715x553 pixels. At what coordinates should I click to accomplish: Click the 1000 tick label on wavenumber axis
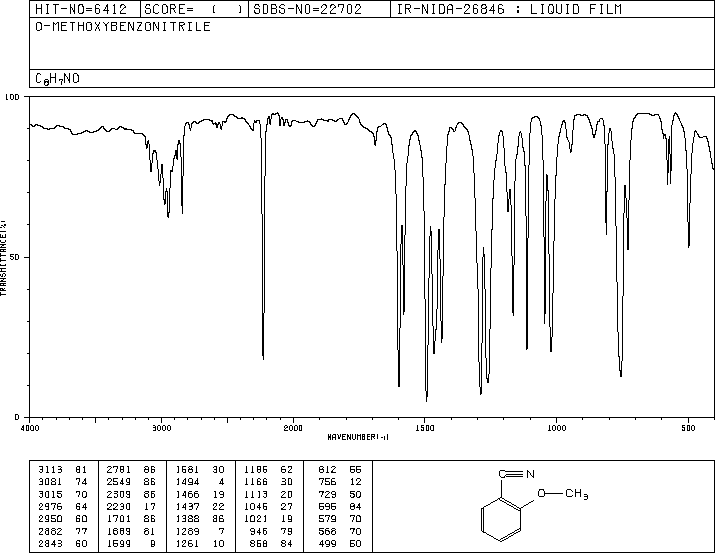pos(556,428)
